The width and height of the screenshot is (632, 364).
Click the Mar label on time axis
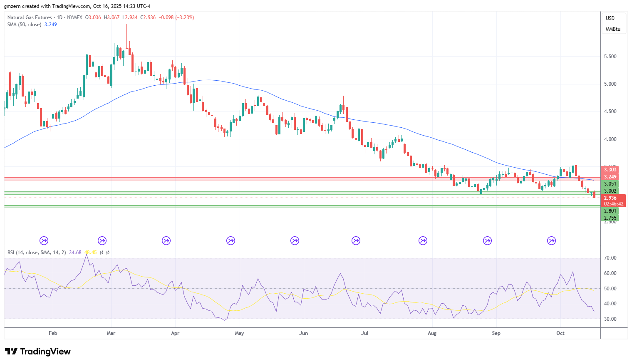coord(111,333)
